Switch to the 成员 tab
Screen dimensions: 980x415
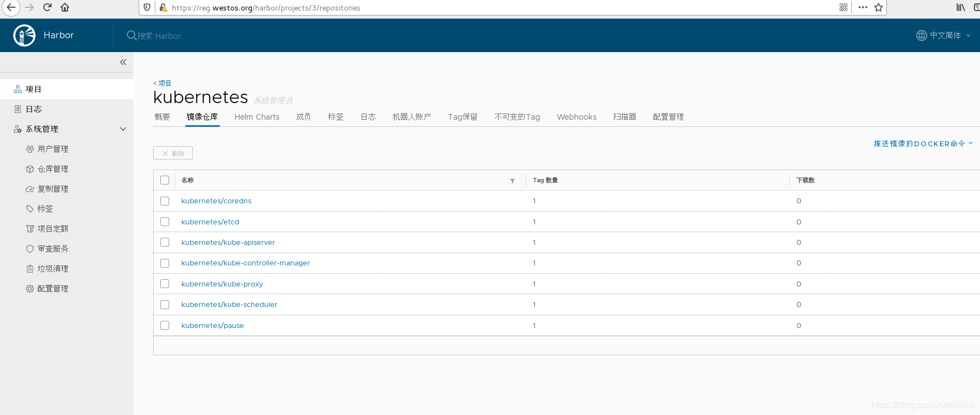coord(303,117)
